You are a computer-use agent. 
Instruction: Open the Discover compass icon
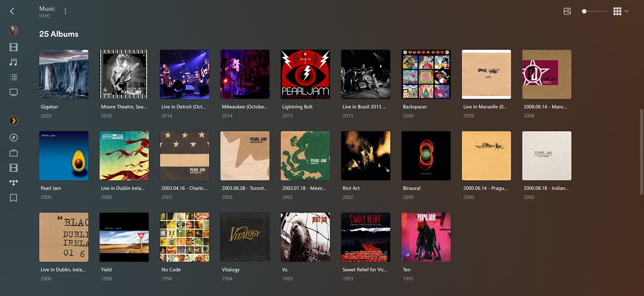pos(13,138)
